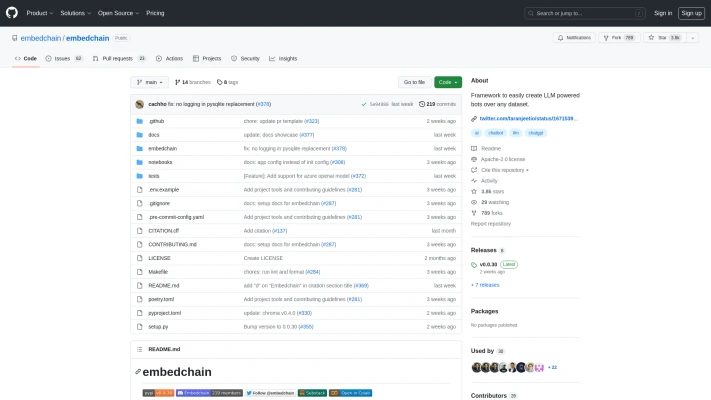
Task: Open the .github folder icon
Action: click(140, 121)
